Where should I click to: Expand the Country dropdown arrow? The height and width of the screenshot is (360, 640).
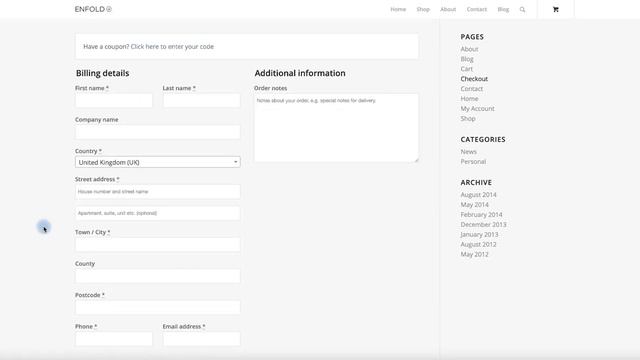click(236, 162)
